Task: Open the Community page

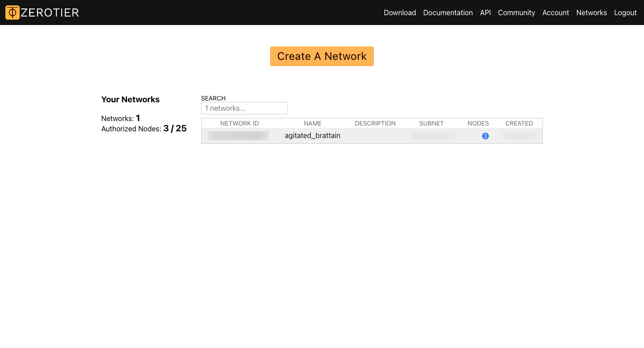Action: [x=517, y=13]
